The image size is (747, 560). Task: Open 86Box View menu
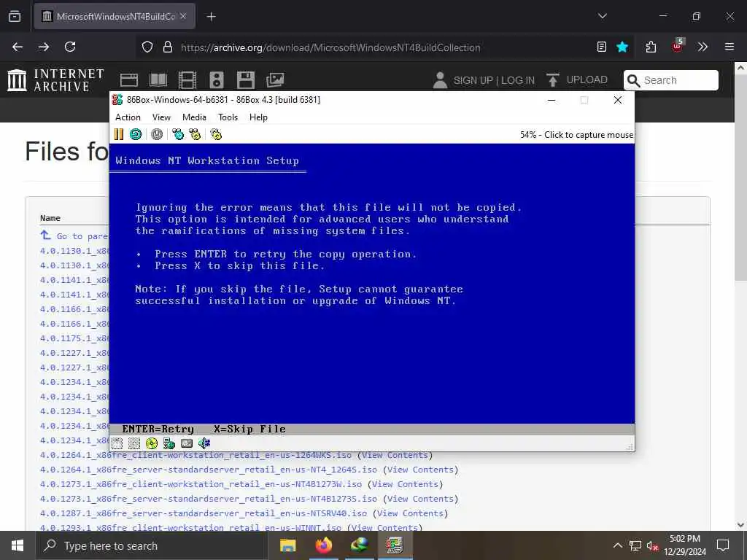pyautogui.click(x=161, y=117)
